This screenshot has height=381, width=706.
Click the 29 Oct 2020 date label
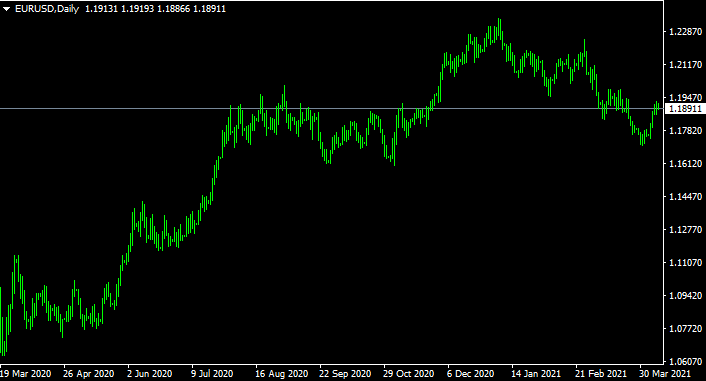point(408,374)
